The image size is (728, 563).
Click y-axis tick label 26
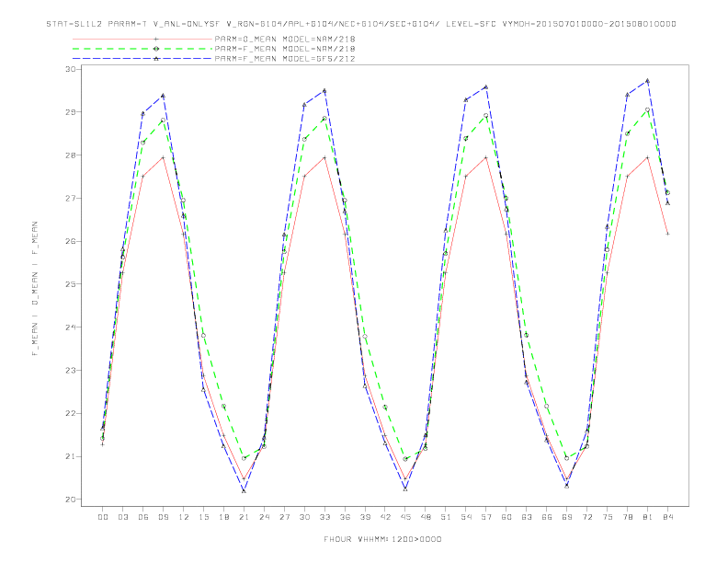click(x=70, y=241)
